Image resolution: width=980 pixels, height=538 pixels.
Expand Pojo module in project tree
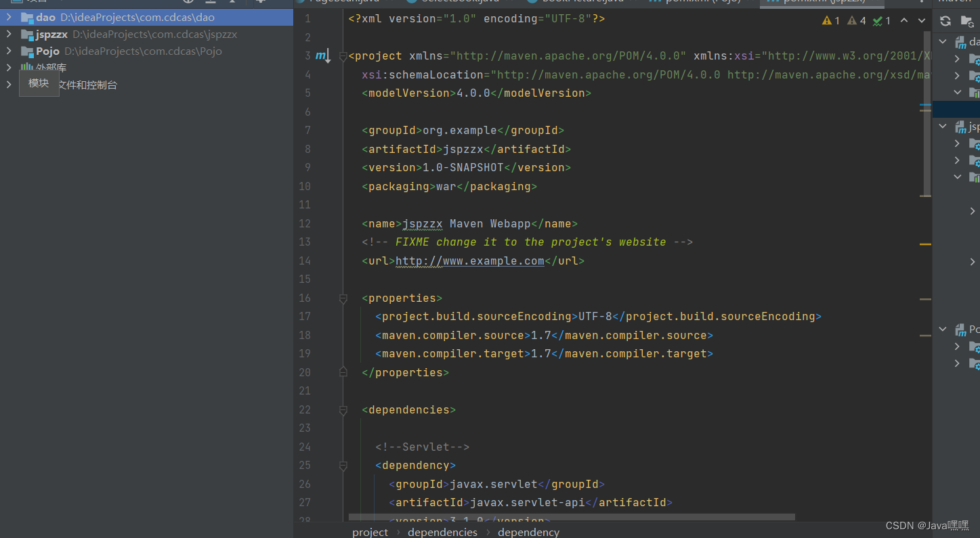9,51
